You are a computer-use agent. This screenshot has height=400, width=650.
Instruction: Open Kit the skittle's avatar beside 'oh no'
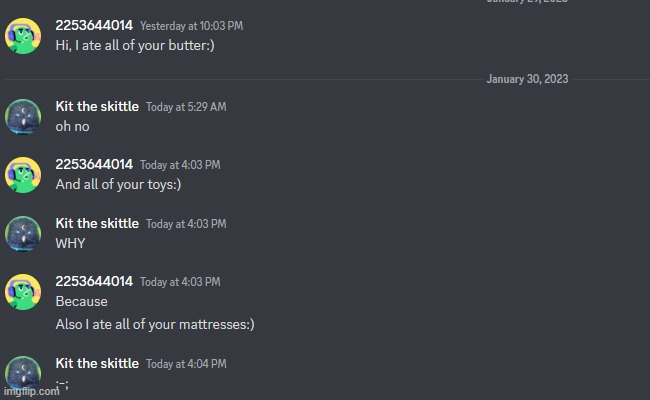point(23,116)
